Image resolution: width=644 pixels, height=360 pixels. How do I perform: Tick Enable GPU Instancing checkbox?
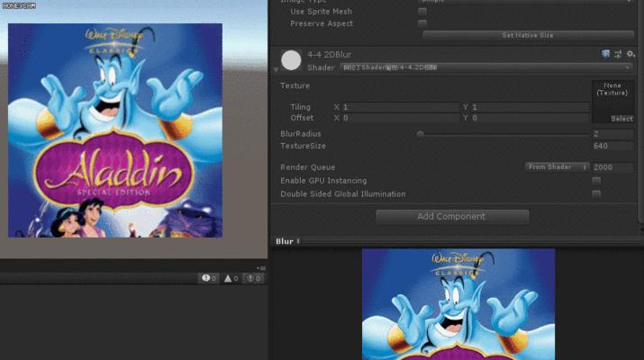click(596, 181)
